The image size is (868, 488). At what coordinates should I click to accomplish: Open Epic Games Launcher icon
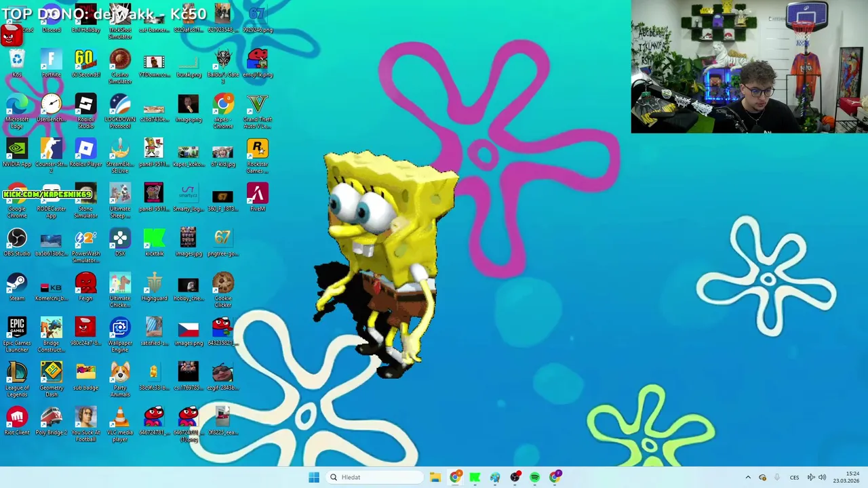coord(17,335)
